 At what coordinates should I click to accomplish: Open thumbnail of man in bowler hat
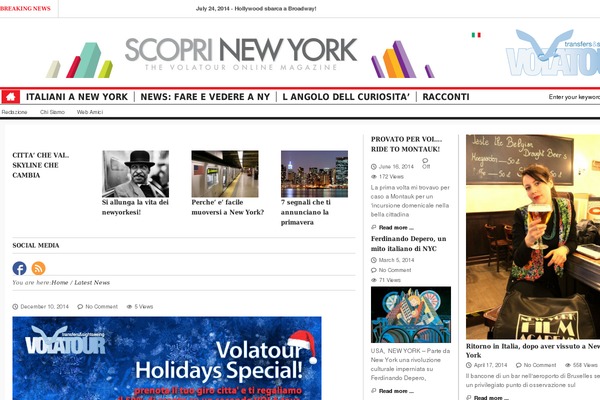(x=135, y=174)
